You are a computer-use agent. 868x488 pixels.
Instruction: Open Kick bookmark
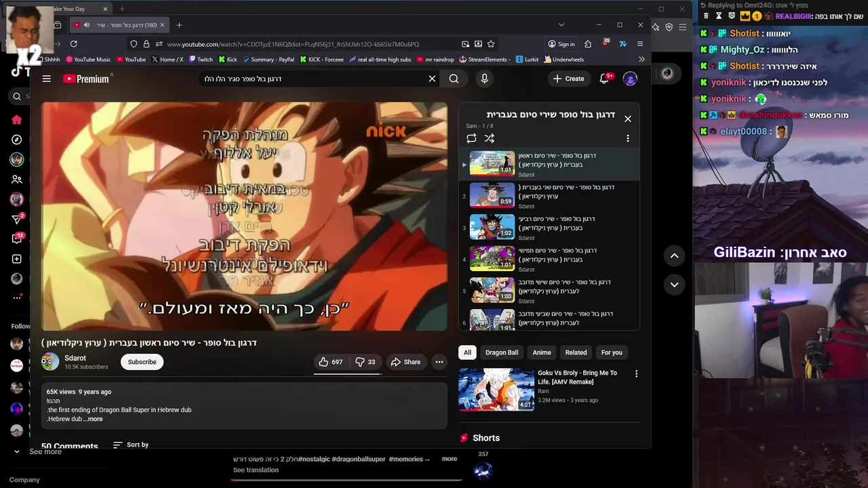pyautogui.click(x=228, y=60)
